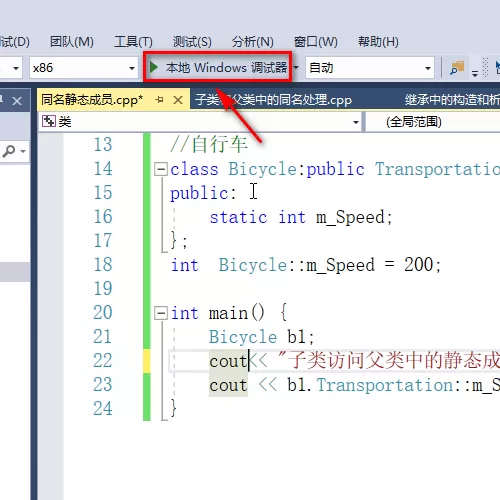Click line number 13

coord(103,145)
